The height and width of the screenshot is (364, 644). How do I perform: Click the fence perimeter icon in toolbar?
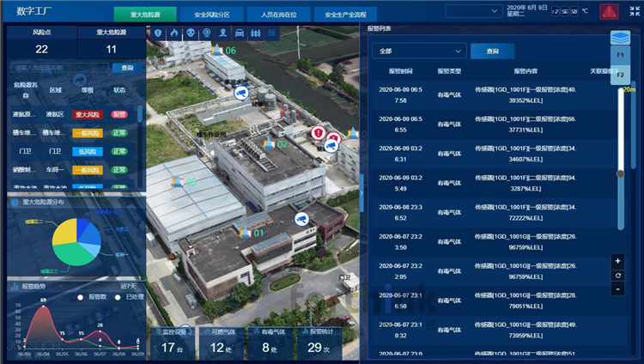coord(257,33)
